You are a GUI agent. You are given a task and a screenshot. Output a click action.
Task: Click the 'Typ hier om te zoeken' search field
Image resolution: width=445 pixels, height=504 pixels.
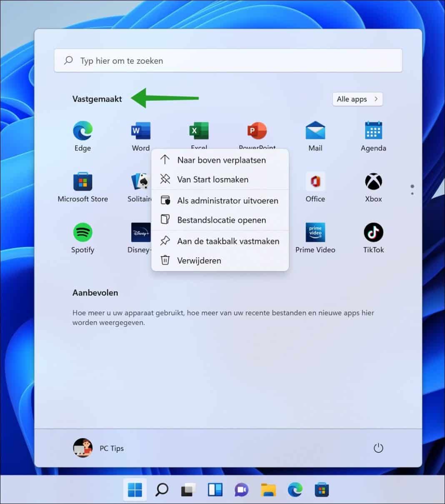click(228, 61)
